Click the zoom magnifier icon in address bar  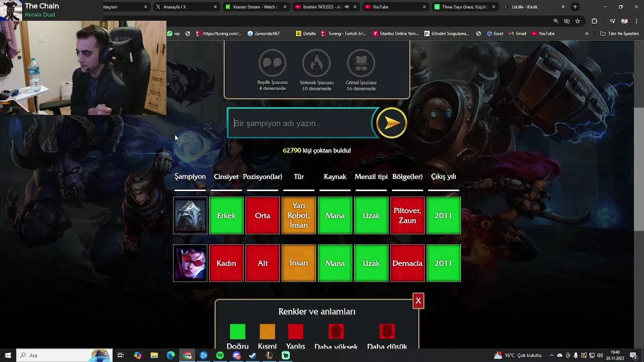(556, 21)
